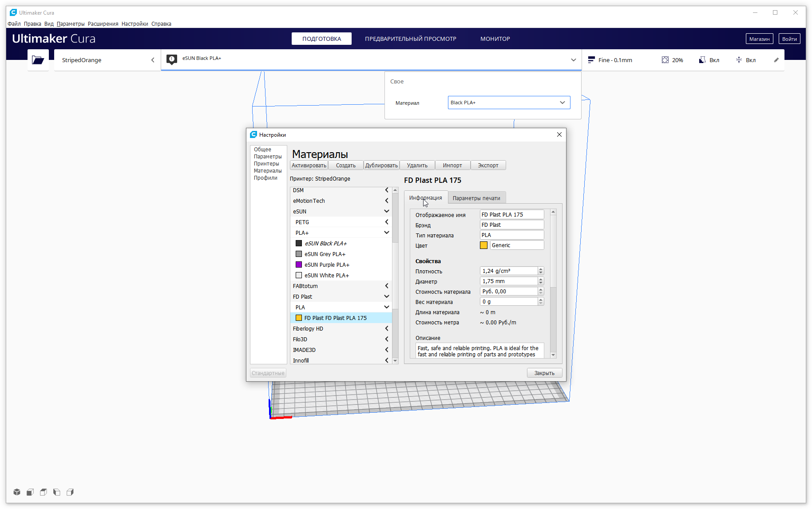Click the yellow Generic color swatch
812x509 pixels.
pos(484,245)
